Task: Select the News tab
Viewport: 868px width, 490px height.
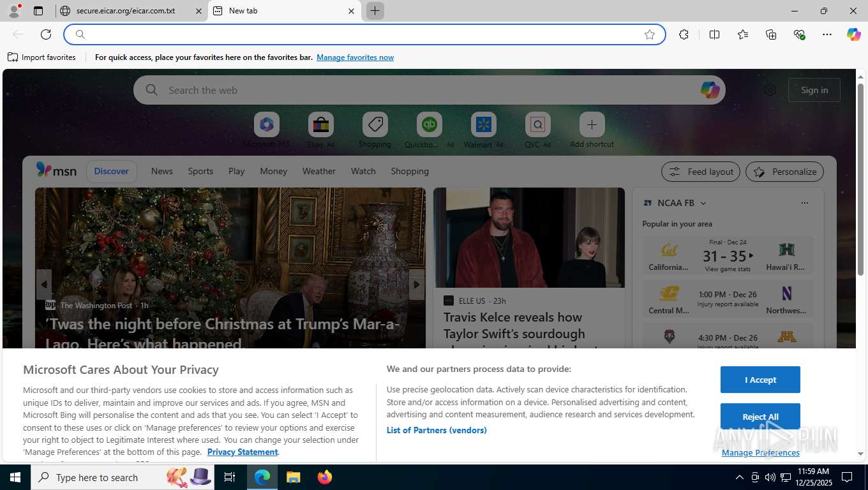Action: coord(161,171)
